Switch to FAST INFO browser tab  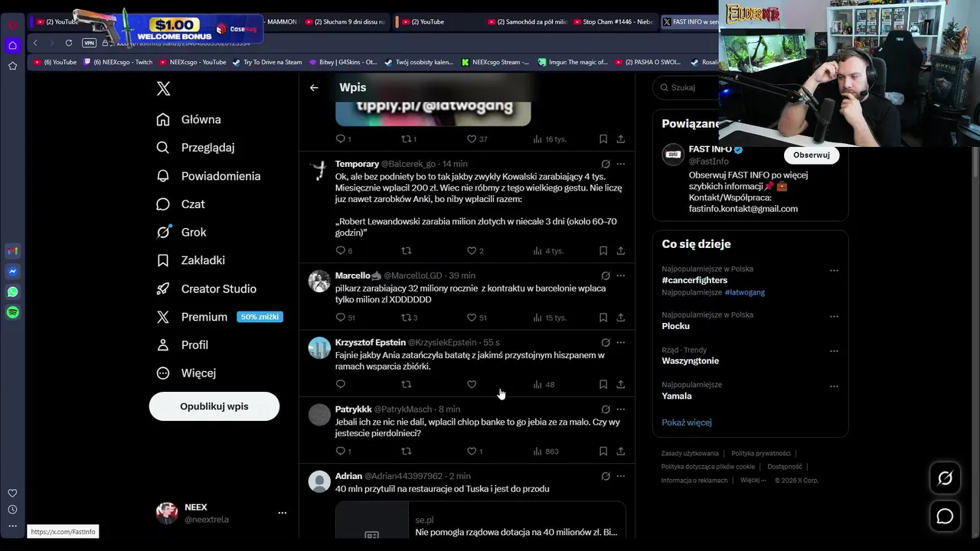[689, 22]
